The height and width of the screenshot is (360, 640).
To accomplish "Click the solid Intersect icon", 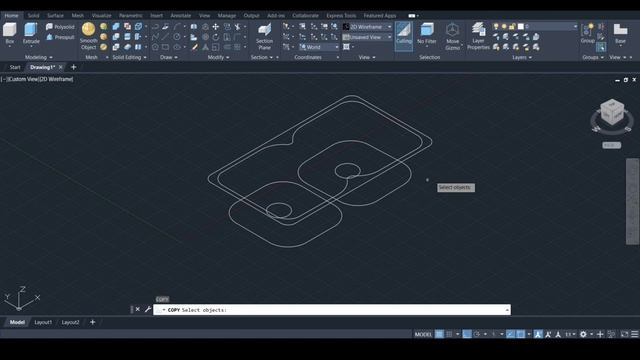I will [x=116, y=47].
